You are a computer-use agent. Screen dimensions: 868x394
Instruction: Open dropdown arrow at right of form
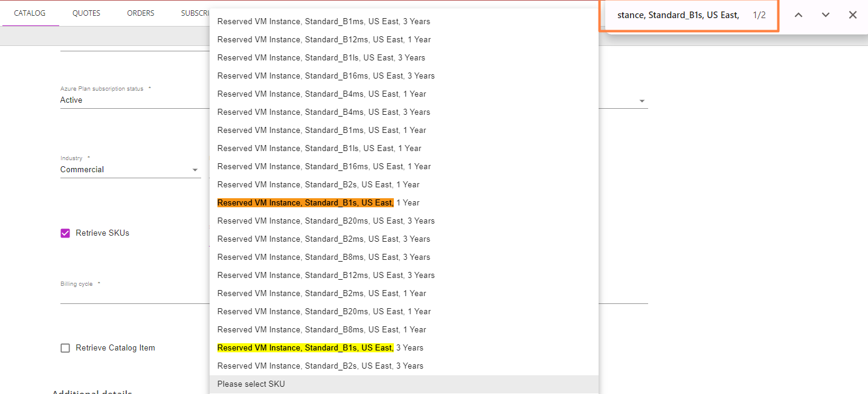point(641,101)
